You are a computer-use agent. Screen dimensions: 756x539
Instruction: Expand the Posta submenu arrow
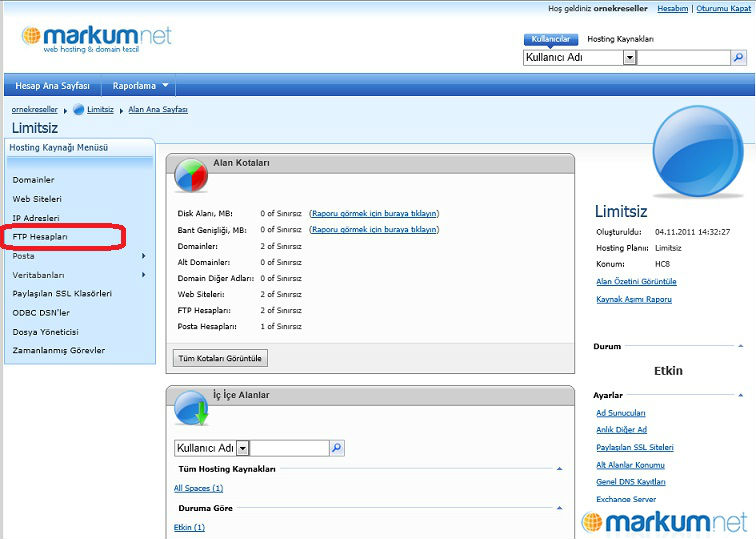143,256
